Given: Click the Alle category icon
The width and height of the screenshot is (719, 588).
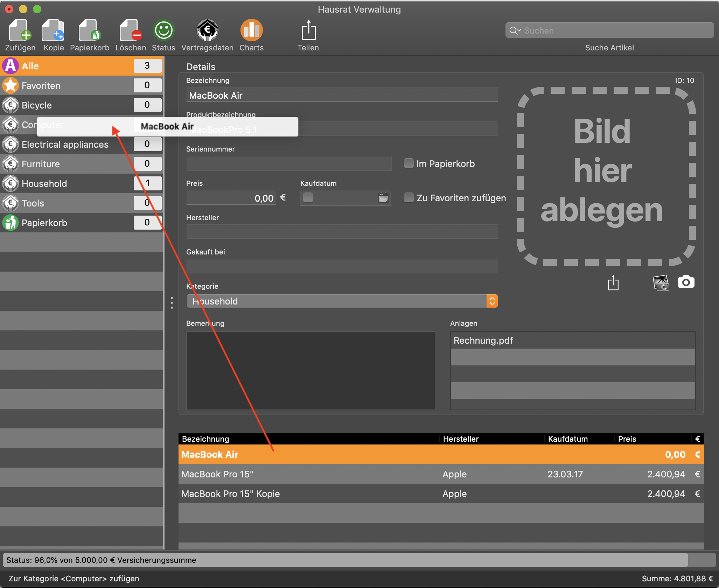Looking at the screenshot, I should 11,66.
